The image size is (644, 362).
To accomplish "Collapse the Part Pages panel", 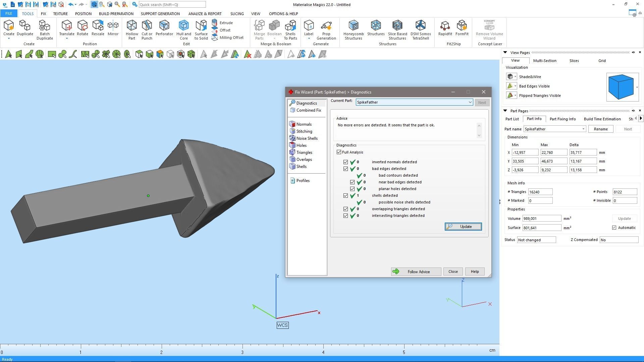I will point(505,111).
